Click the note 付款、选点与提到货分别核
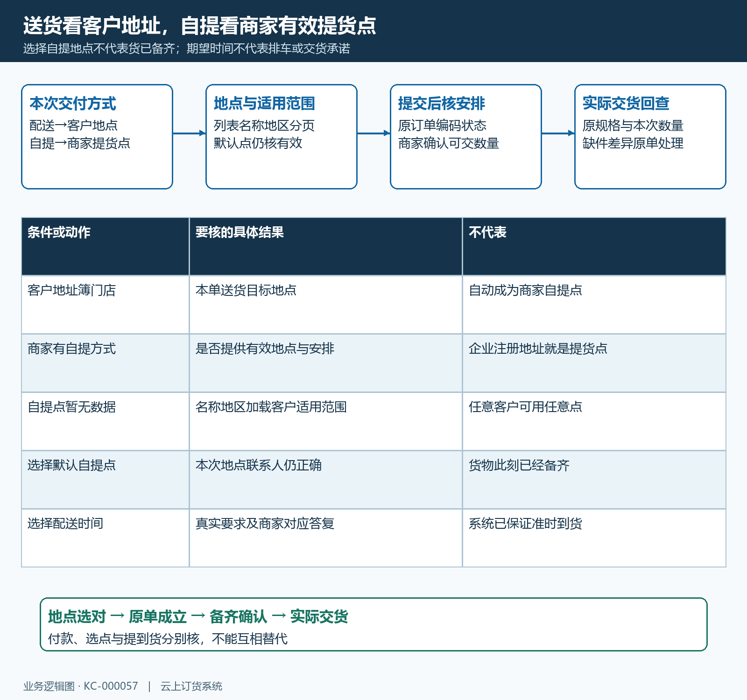Image resolution: width=747 pixels, height=700 pixels. (x=124, y=639)
